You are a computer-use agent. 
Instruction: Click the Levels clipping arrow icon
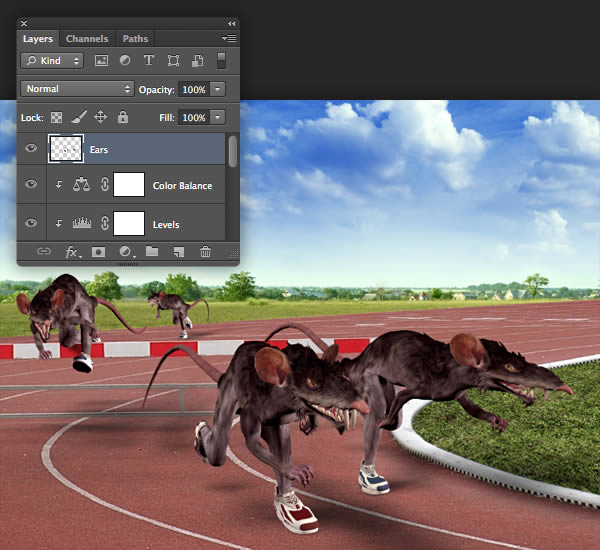click(x=59, y=223)
